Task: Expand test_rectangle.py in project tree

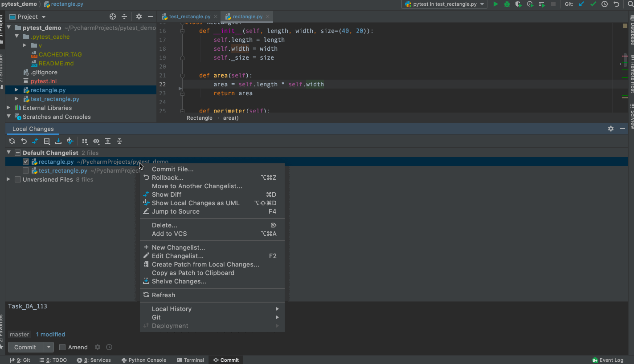Action: [x=16, y=99]
